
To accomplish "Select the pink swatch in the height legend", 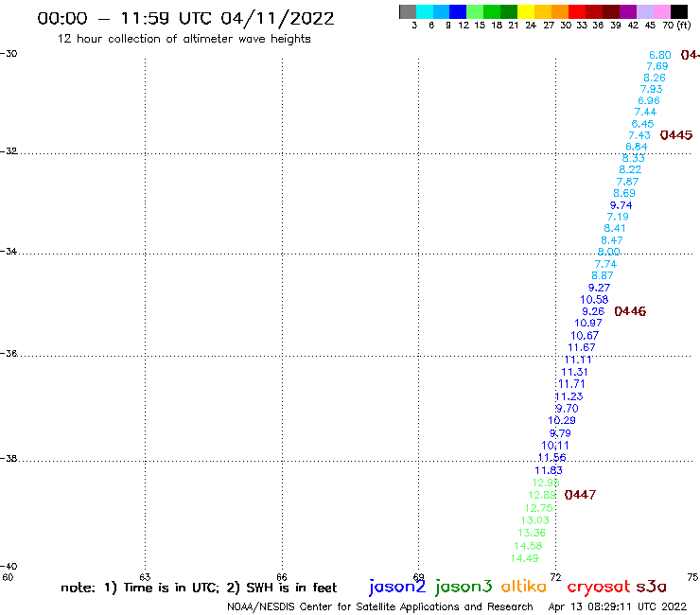I will pyautogui.click(x=662, y=11).
